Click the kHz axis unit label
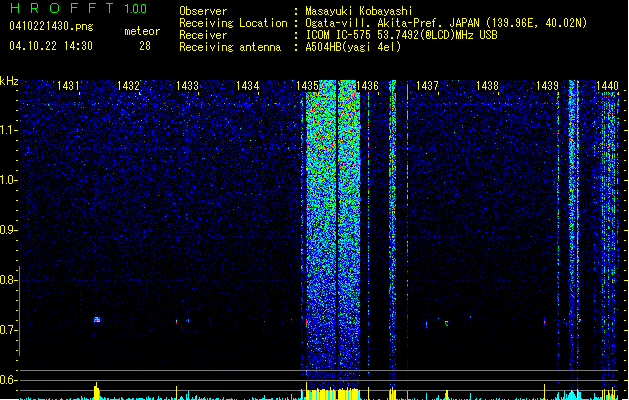This screenshot has width=629, height=400. (x=9, y=81)
